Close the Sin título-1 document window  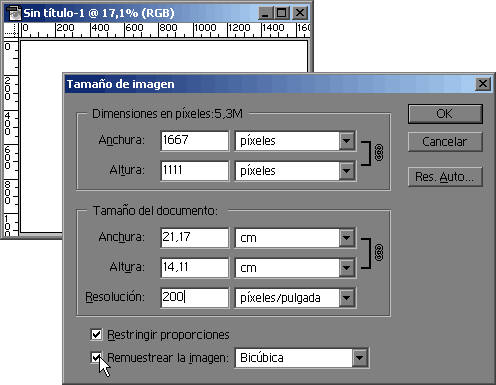pyautogui.click(x=300, y=13)
